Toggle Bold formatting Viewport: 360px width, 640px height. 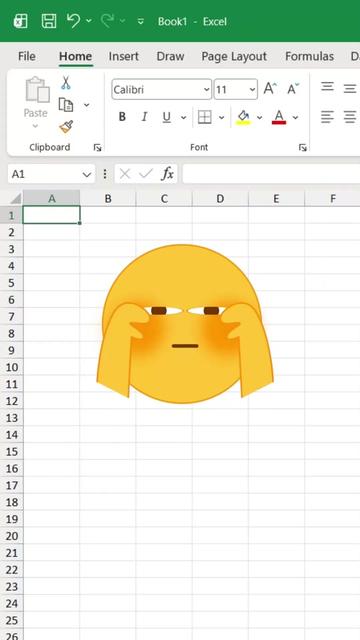pos(122,117)
